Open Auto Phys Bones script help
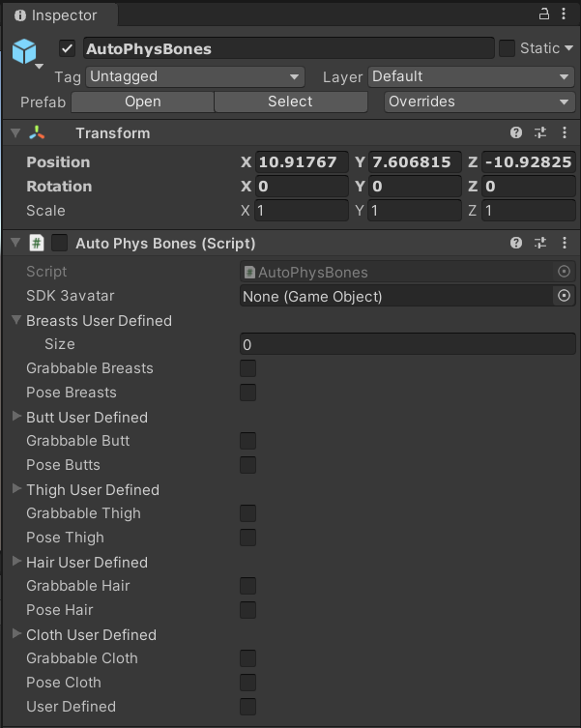This screenshot has height=728, width=581. 516,244
